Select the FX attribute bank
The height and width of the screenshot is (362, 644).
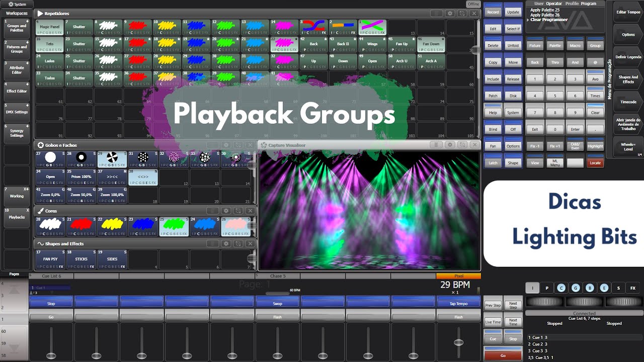(633, 288)
